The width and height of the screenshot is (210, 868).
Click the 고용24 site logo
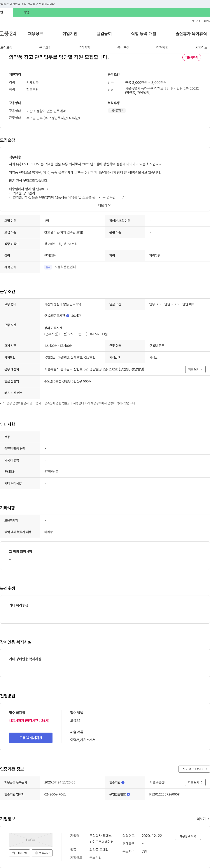8,34
